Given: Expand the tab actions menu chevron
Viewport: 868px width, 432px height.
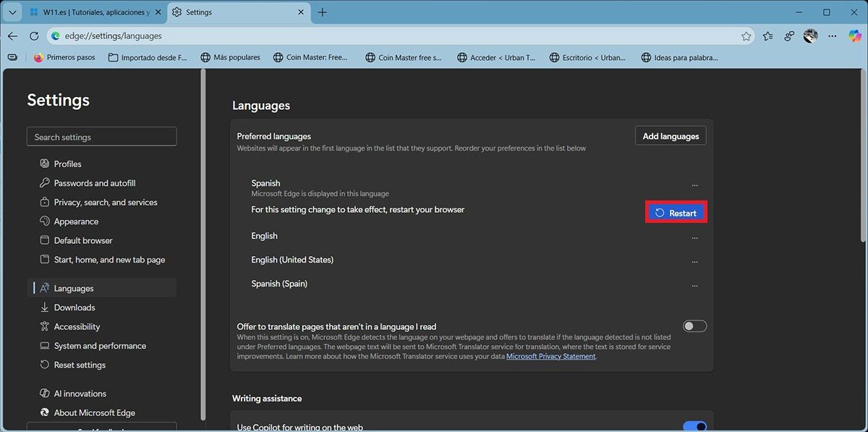Looking at the screenshot, I should [12, 12].
